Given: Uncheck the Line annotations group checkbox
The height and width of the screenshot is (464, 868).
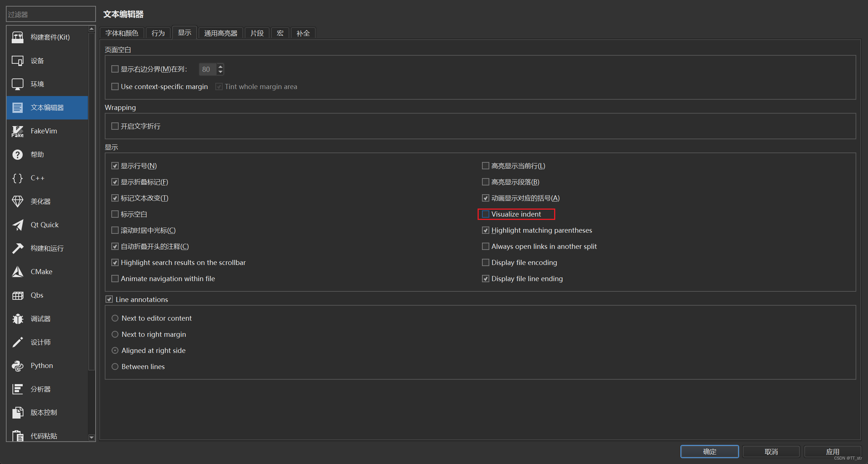Looking at the screenshot, I should coord(109,299).
